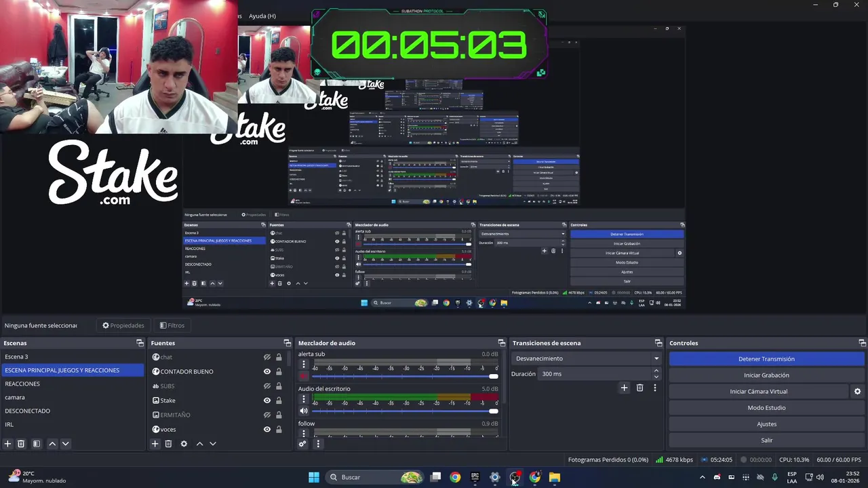Select scene Escena 3
The width and height of the screenshot is (868, 488).
(x=73, y=357)
